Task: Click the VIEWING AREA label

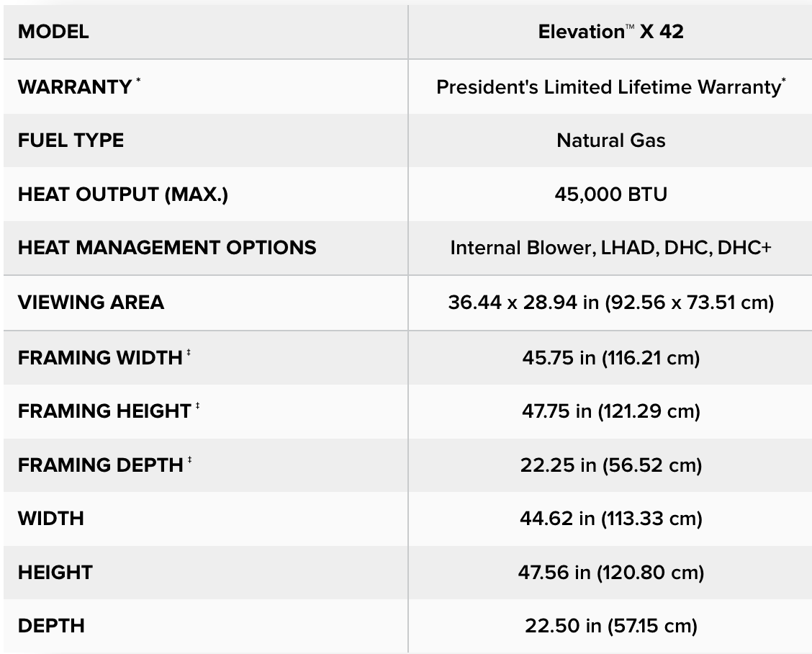Action: (91, 303)
